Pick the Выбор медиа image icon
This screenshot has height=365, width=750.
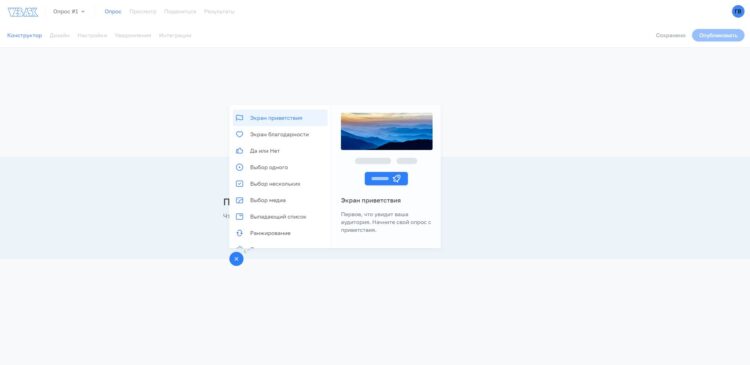(240, 200)
